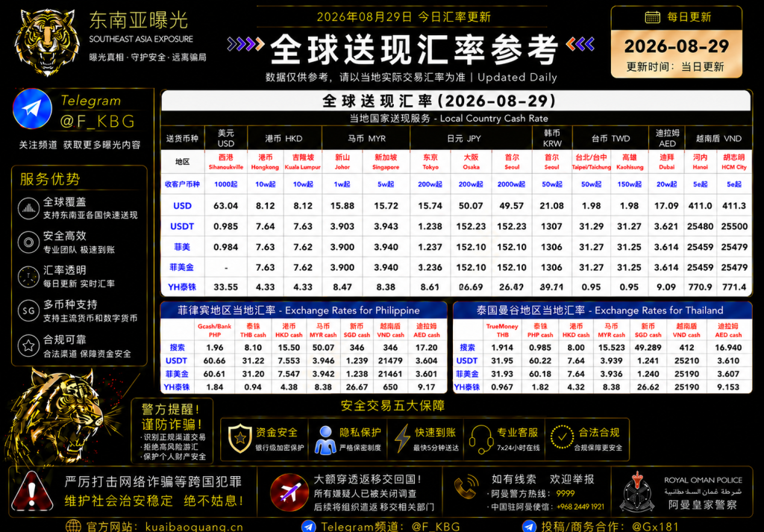764x532 pixels.
Task: Click the gold 2026-08-29 date box
Action: click(677, 54)
